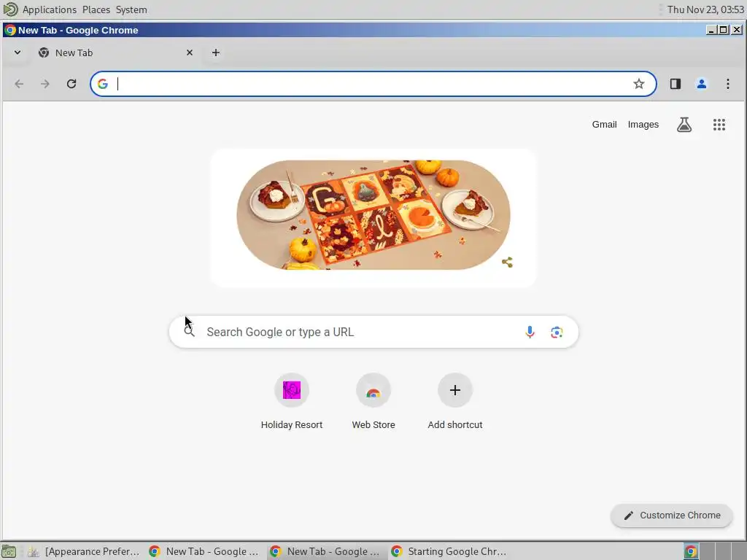This screenshot has height=560, width=747.
Task: Click the show desktop icon in taskbar
Action: pyautogui.click(x=9, y=552)
